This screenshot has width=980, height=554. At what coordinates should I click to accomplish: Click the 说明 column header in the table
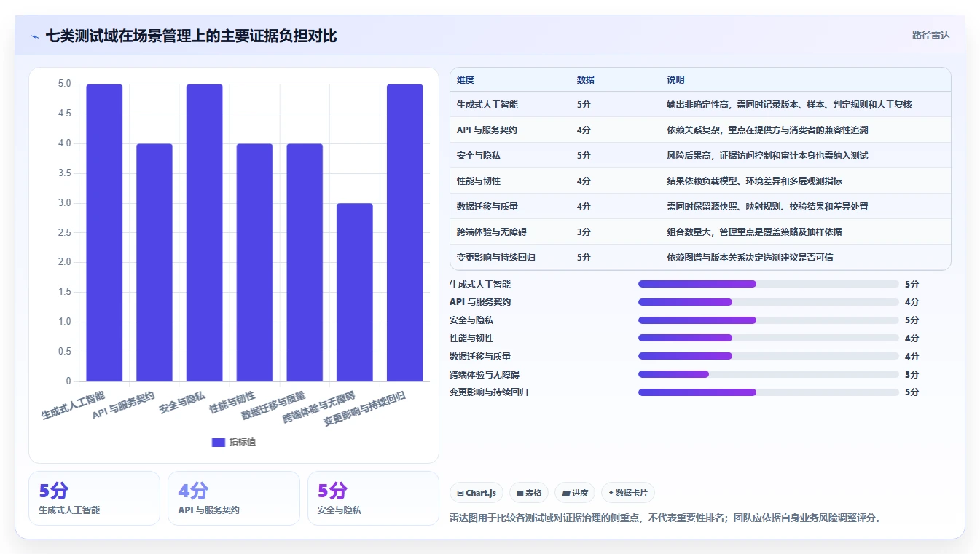(675, 80)
